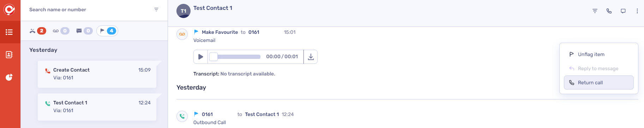644x128 pixels.
Task: Open the contacts sidebar icon
Action: tap(10, 55)
